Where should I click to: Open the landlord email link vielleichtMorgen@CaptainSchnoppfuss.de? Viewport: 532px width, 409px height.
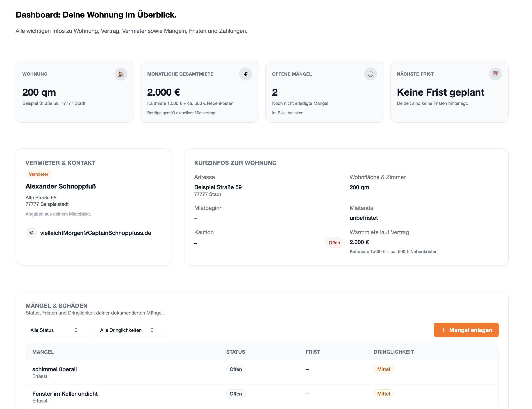(95, 233)
